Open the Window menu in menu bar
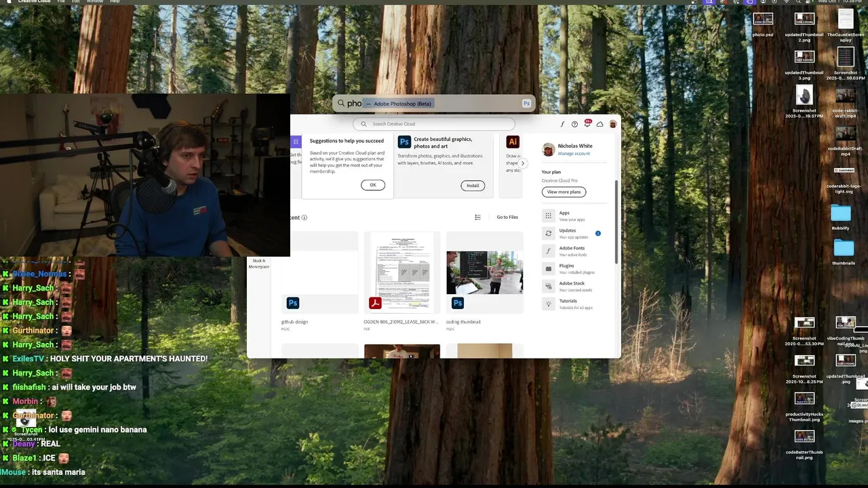The image size is (868, 488). pos(95,2)
